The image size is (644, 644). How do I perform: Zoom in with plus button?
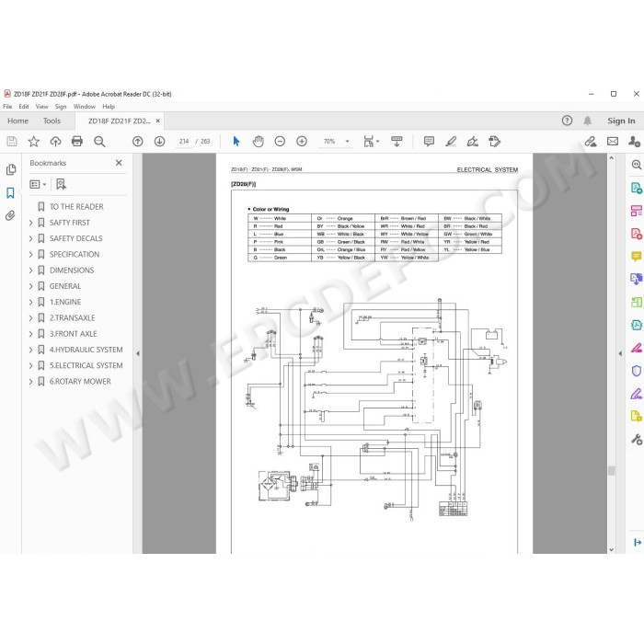tap(302, 142)
